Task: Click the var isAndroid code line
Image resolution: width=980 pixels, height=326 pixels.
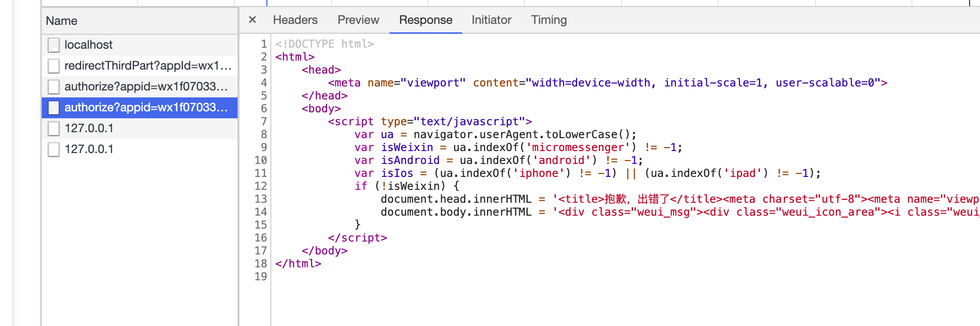Action: 499,160
